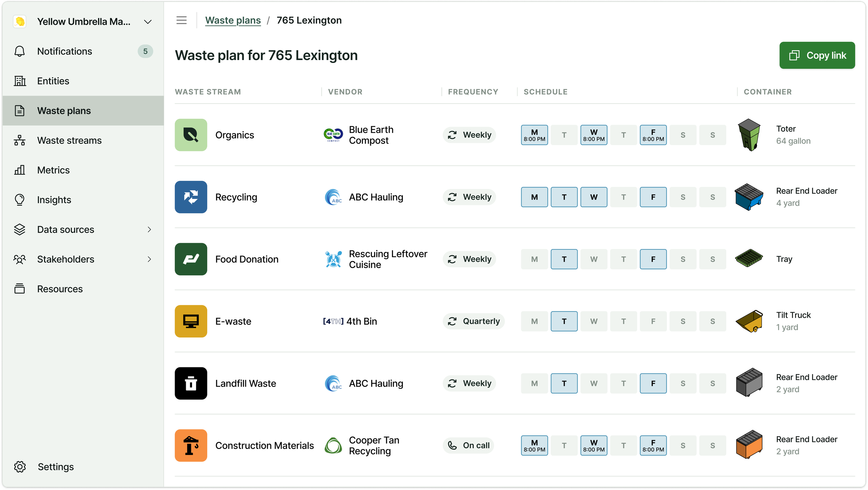Expand the Stakeholders chevron
This screenshot has width=868, height=490.
click(149, 259)
